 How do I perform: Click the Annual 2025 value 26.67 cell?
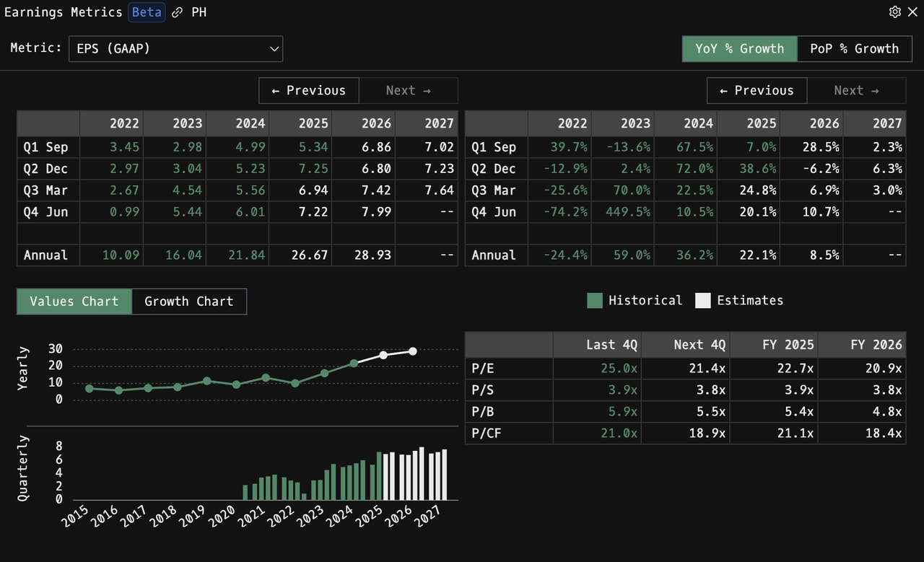tap(301, 255)
